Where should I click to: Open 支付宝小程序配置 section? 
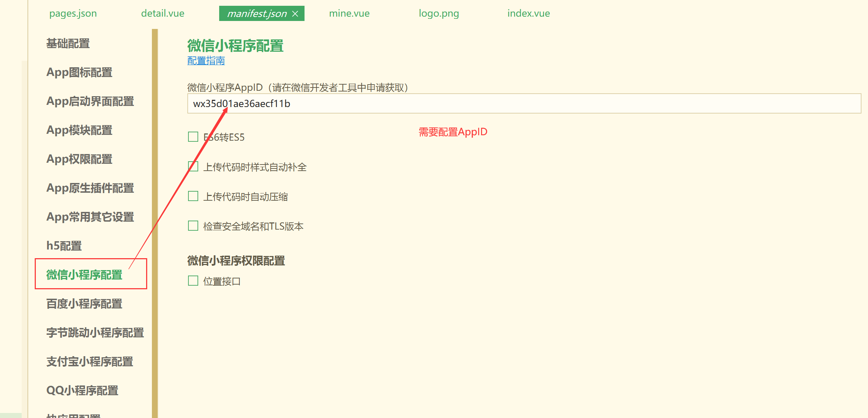90,362
